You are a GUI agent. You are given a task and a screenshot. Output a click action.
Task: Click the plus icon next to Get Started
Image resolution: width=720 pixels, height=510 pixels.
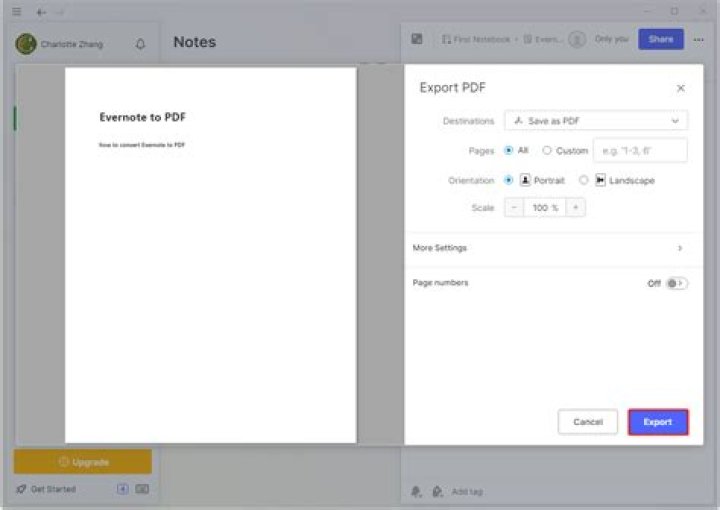(122, 489)
